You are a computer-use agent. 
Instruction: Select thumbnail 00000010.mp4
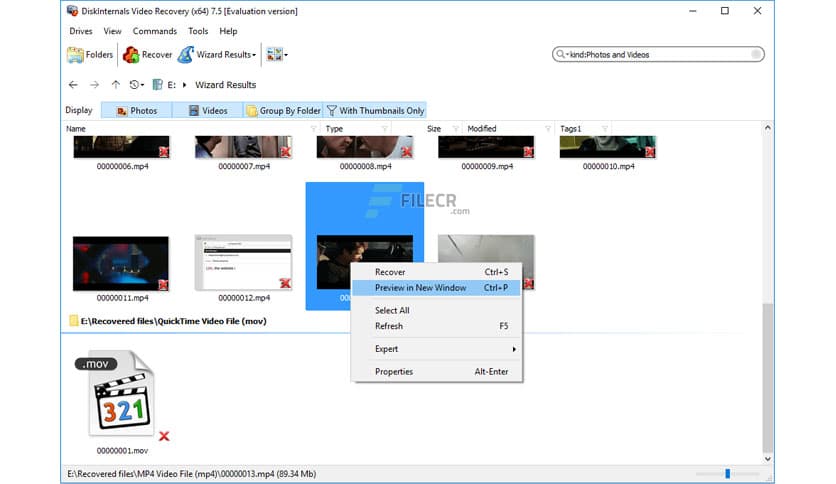click(608, 147)
